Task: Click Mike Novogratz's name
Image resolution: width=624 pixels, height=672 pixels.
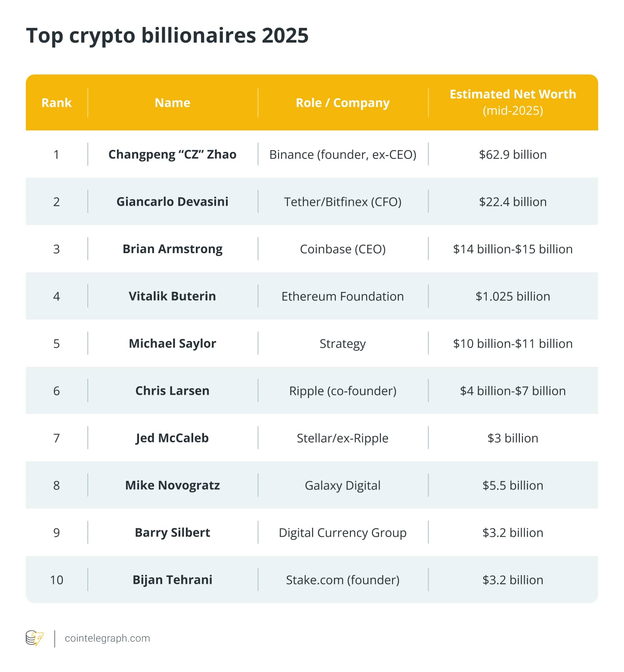Action: (172, 485)
